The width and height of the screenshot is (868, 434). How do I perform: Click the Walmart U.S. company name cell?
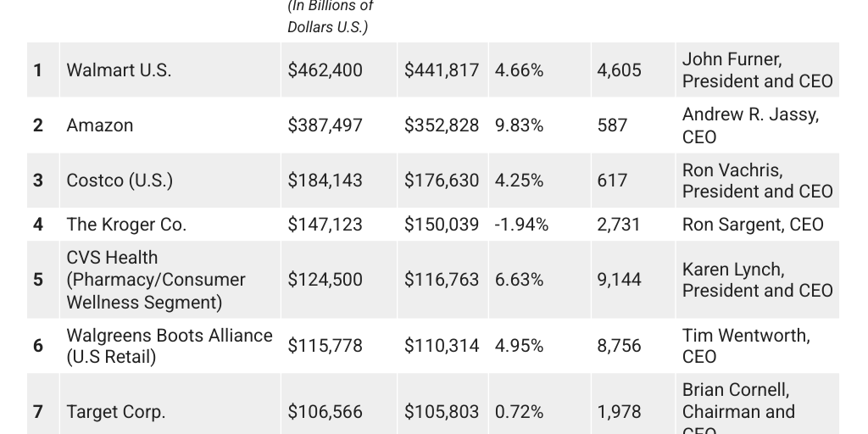[119, 70]
